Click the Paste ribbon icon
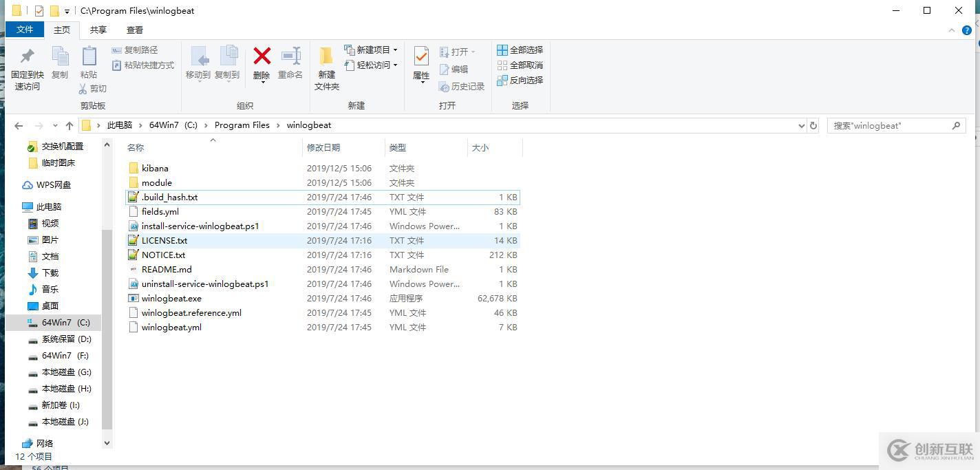Screen dimensions: 980x470 (x=89, y=56)
